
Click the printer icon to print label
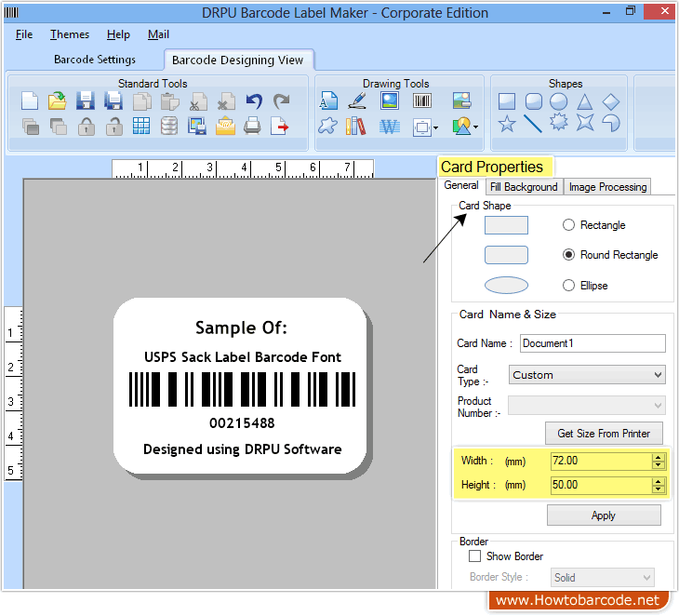point(252,126)
